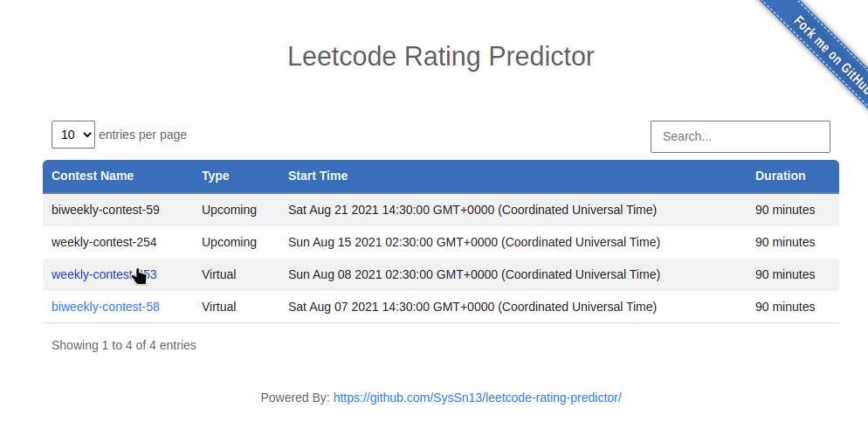Sort table by Type column header

click(216, 176)
